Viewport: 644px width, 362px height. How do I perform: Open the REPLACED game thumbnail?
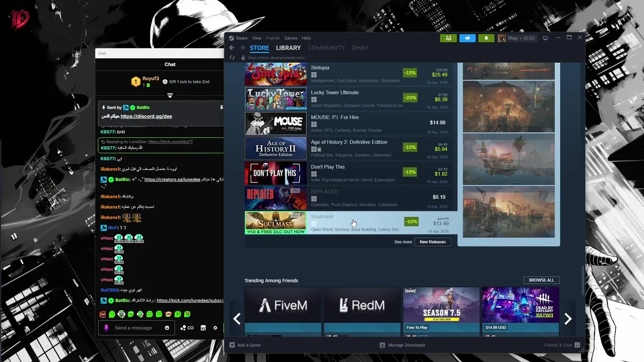coord(275,198)
